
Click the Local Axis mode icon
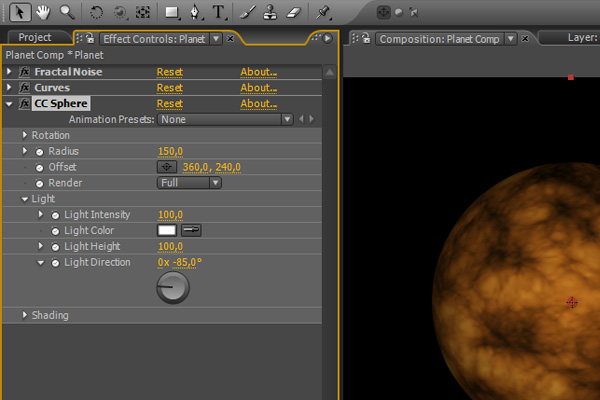383,12
